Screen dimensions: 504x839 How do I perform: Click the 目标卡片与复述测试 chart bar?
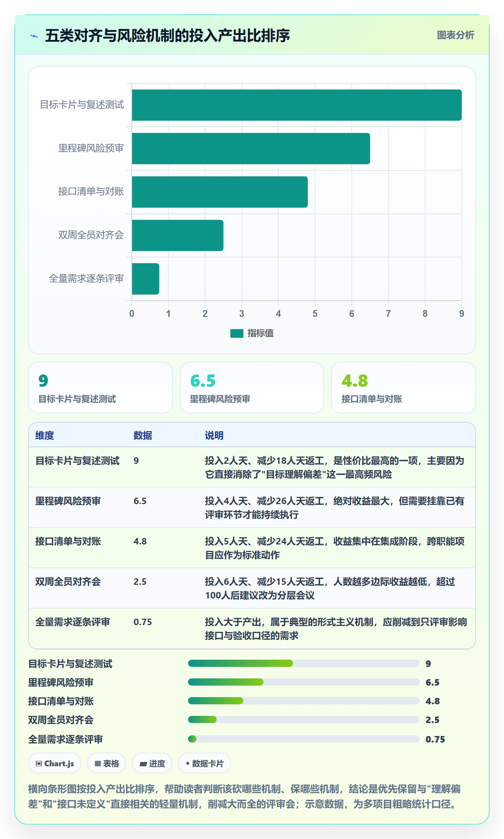[x=297, y=105]
